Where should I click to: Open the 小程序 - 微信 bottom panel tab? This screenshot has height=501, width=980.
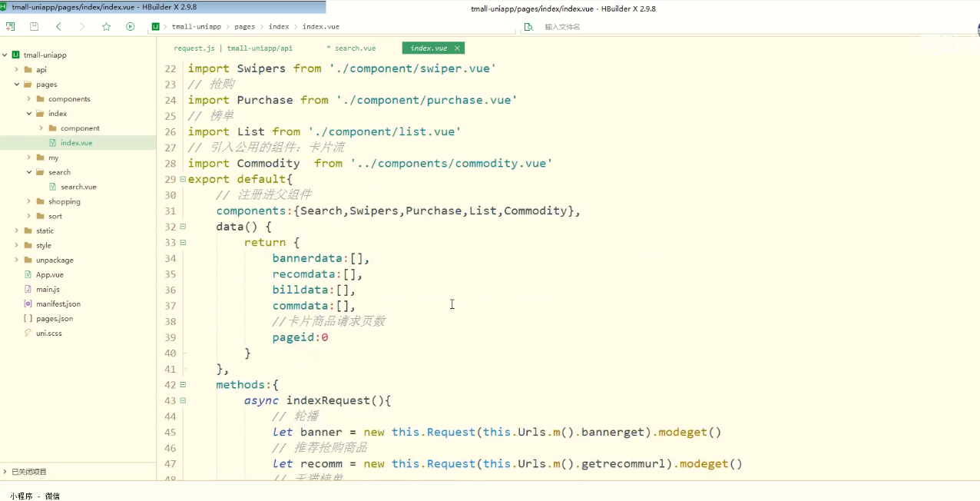click(x=35, y=496)
